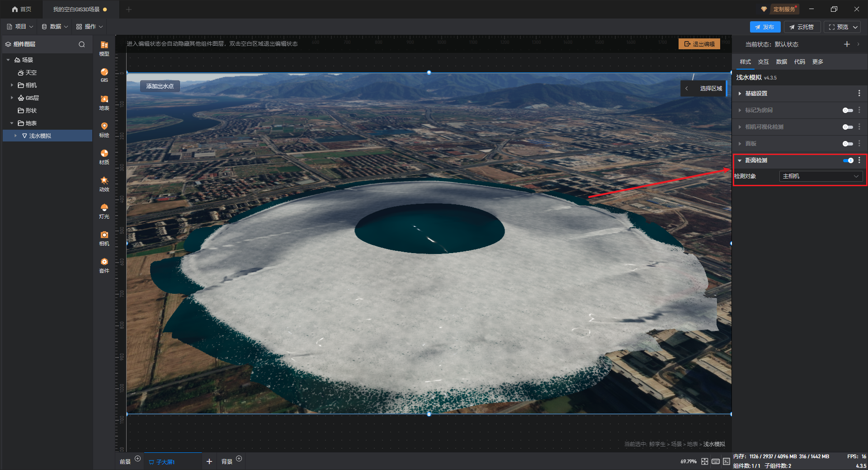
Task: Open a new project tab
Action: click(x=129, y=9)
